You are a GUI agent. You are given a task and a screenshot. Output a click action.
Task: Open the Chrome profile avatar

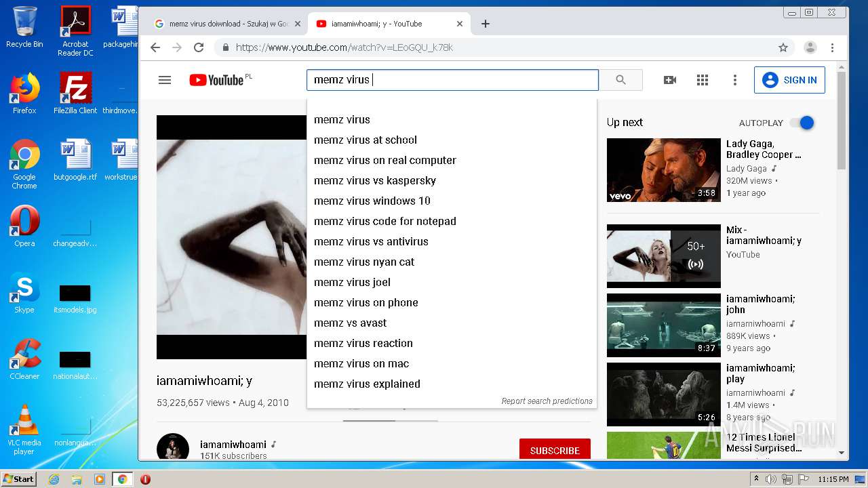810,47
